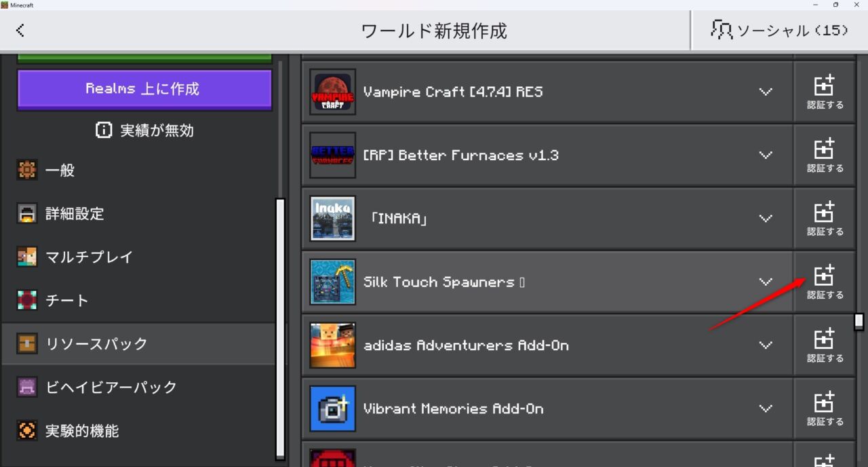Click the マルチプレイ character heads icon
The image size is (868, 467).
pyautogui.click(x=27, y=257)
